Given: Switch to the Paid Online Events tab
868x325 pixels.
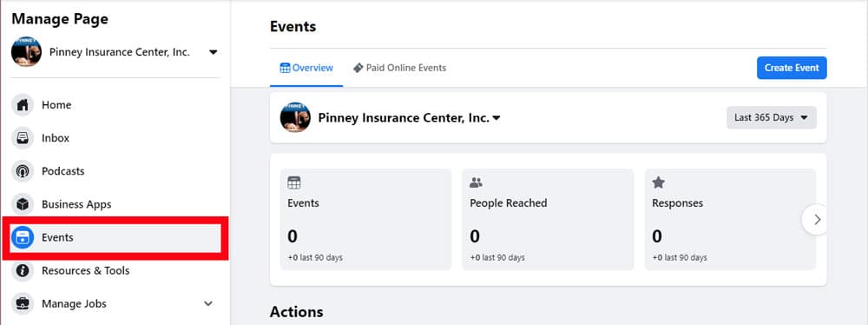Looking at the screenshot, I should 399,68.
